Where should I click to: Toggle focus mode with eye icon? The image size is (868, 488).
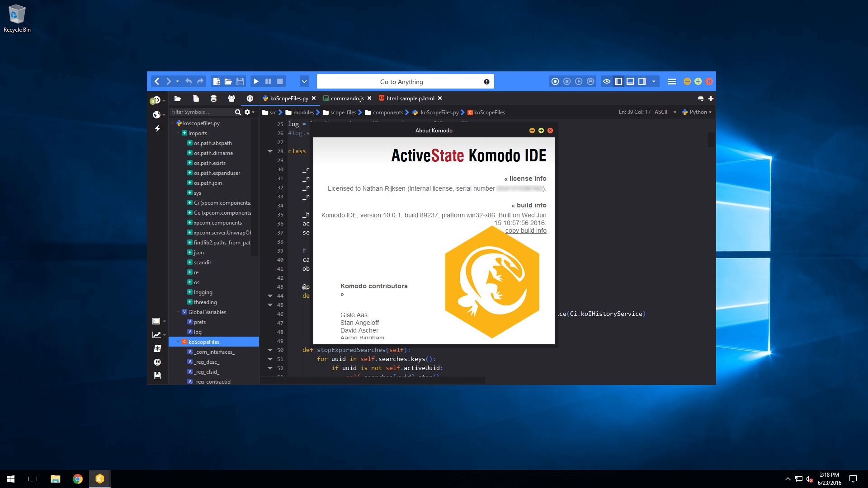tap(607, 82)
